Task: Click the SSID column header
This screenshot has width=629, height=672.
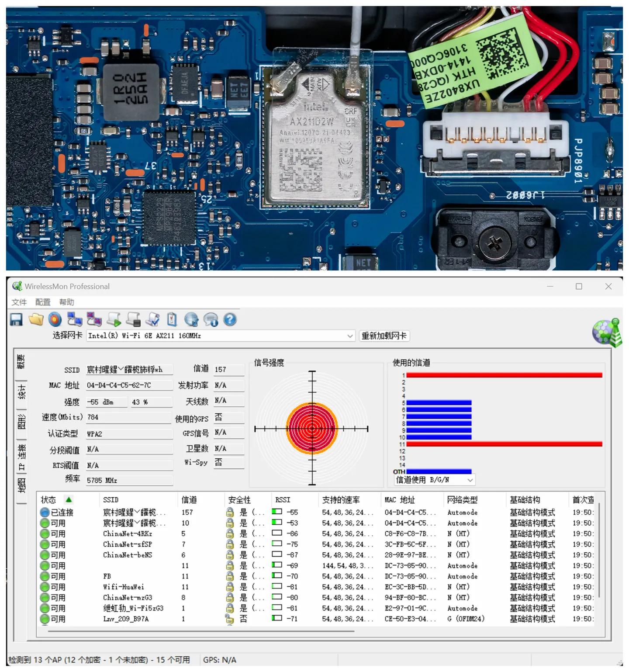Action: click(x=111, y=500)
